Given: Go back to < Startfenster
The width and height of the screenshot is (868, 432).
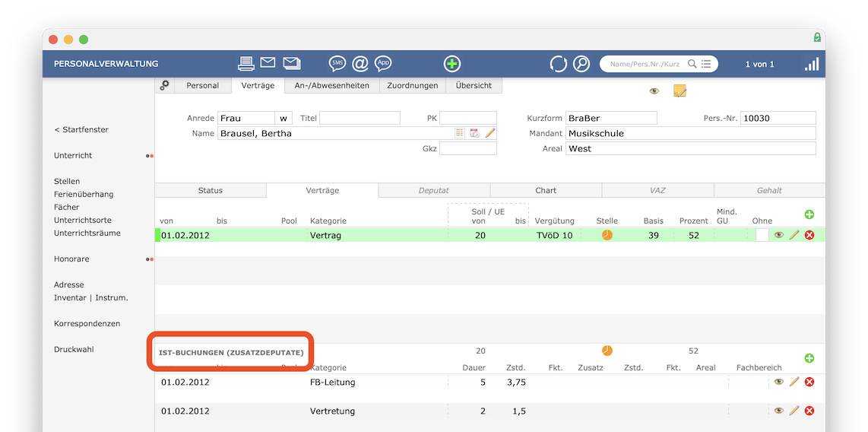Looking at the screenshot, I should pyautogui.click(x=81, y=129).
